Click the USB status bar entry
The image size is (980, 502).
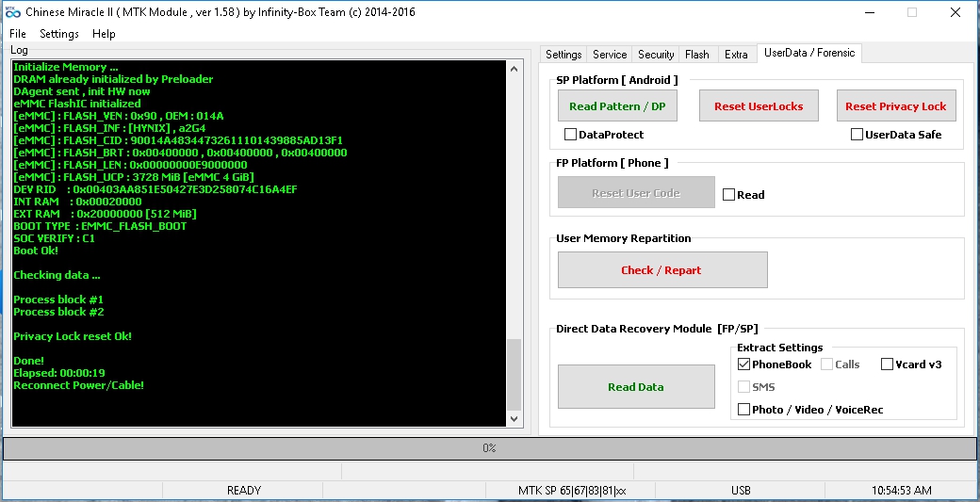coord(741,490)
